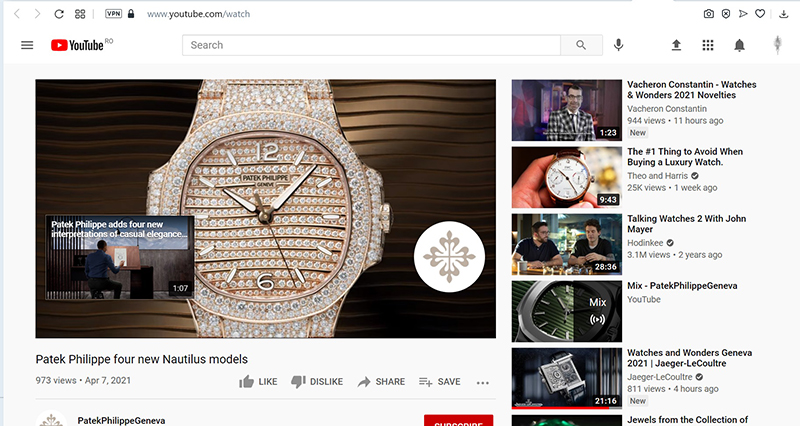Dislike the Patek Philippe Nautilus video
800x426 pixels.
coord(317,382)
